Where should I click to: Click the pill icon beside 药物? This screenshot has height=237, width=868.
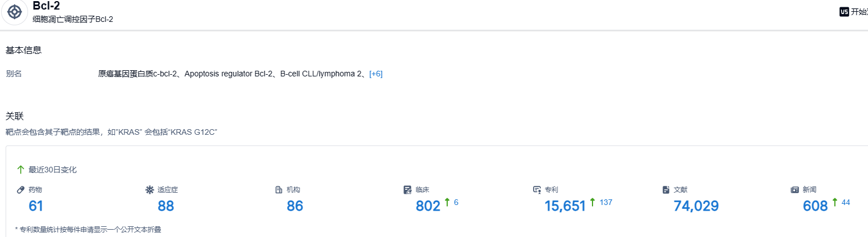pyautogui.click(x=21, y=190)
